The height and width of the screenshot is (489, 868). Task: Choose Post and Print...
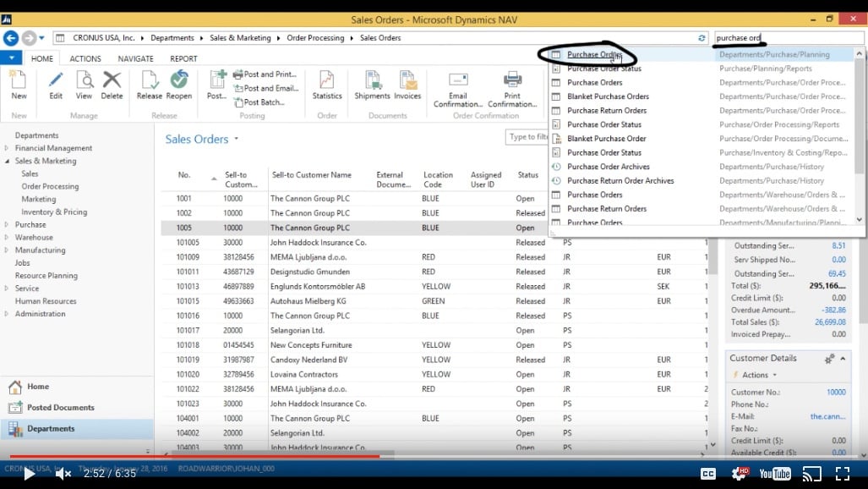click(x=265, y=74)
